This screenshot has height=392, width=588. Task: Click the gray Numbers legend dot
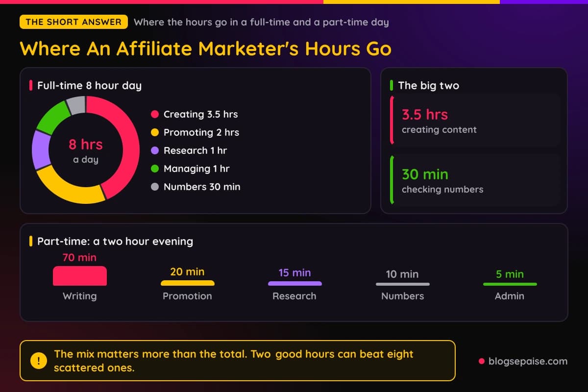(x=155, y=187)
